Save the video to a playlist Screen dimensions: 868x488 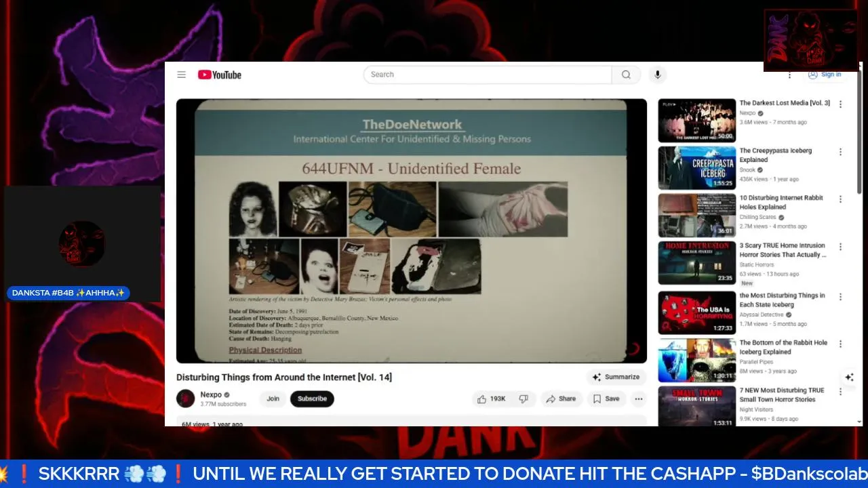(x=606, y=399)
